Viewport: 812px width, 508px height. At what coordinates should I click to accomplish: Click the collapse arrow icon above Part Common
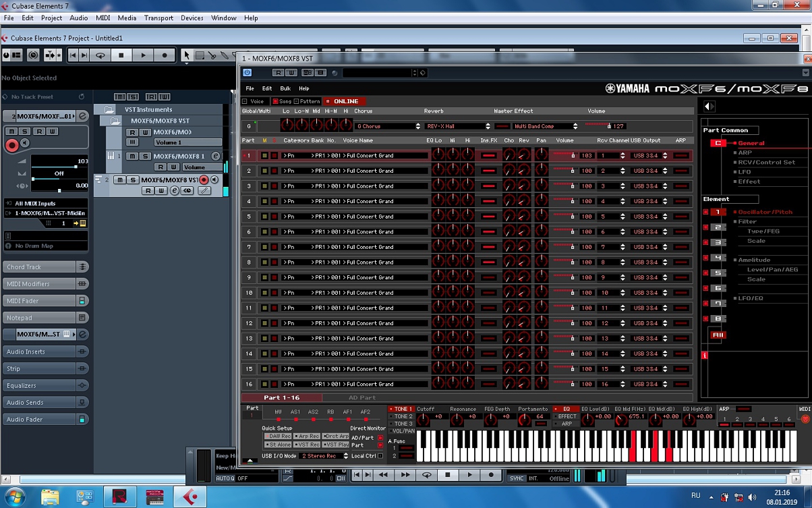pos(708,107)
